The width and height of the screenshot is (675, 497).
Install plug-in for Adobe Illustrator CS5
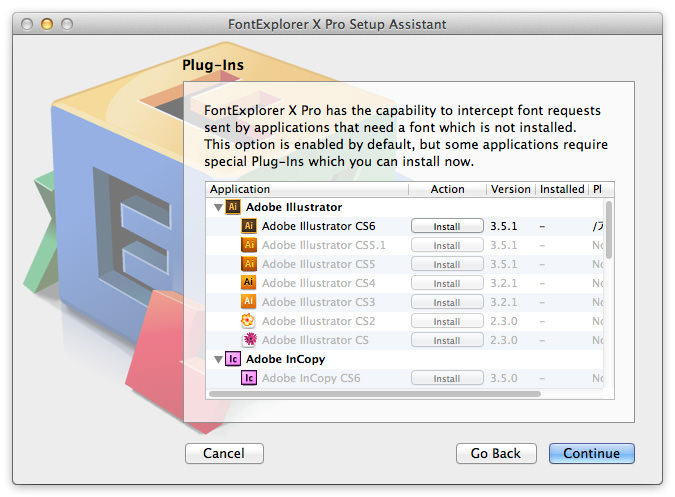(447, 264)
